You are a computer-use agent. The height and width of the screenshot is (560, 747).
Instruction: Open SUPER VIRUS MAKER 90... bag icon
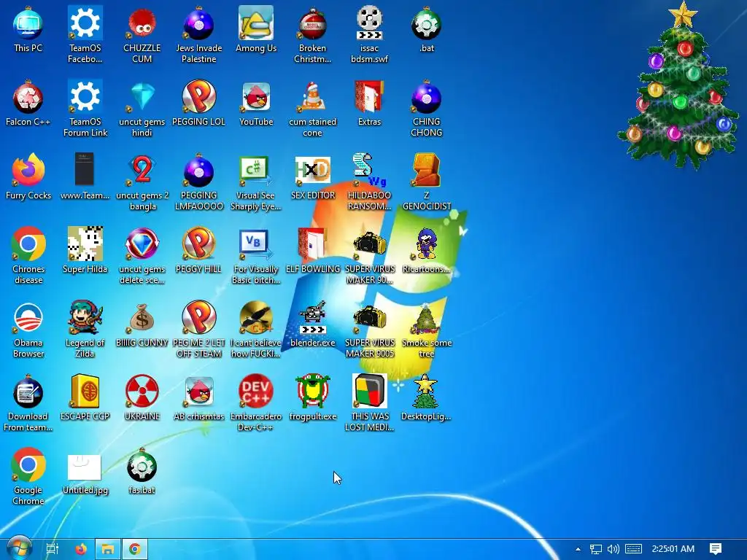370,244
